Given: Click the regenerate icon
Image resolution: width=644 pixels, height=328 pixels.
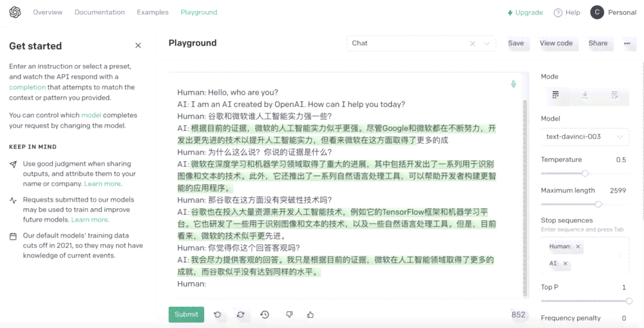Looking at the screenshot, I should click(x=241, y=314).
